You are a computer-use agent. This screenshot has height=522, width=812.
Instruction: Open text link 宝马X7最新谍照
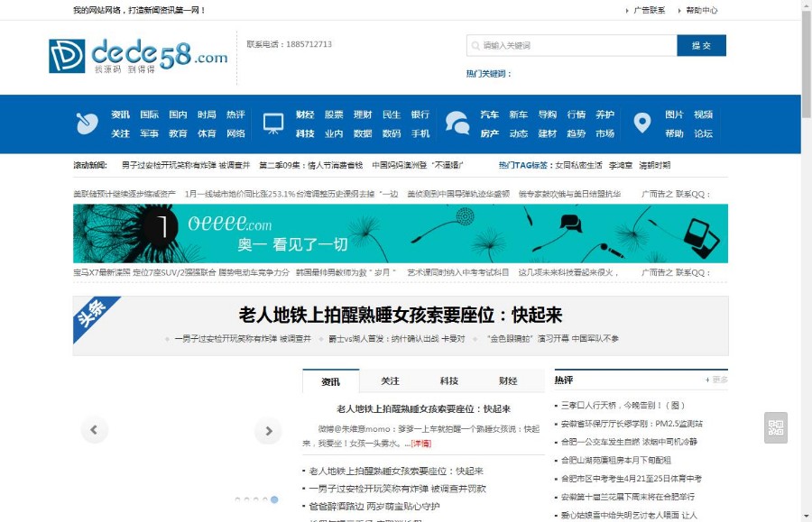point(101,272)
